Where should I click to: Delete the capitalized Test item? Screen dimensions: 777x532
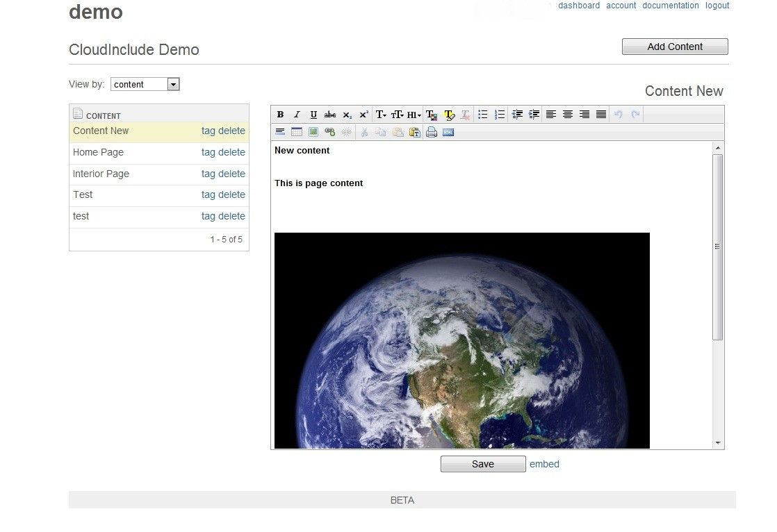point(232,194)
